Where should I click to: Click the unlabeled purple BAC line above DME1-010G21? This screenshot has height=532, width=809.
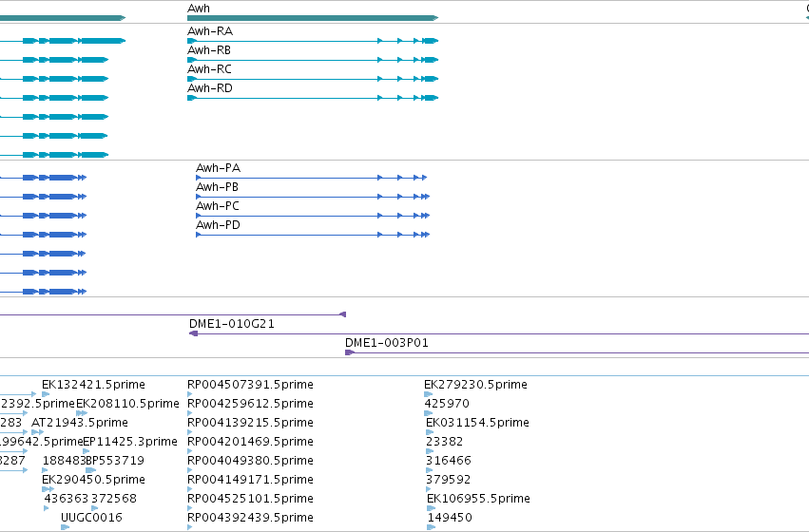[173, 314]
